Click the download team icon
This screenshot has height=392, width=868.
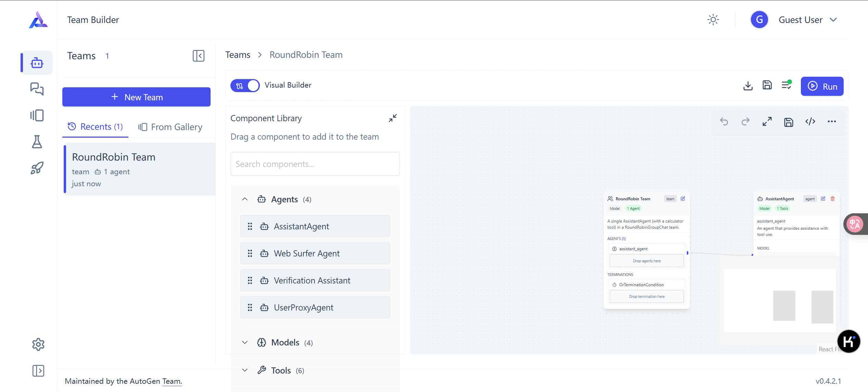748,86
